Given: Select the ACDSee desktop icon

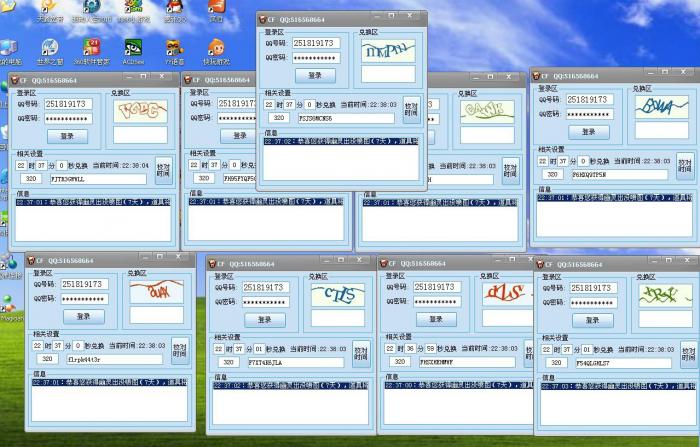Looking at the screenshot, I should [133, 51].
